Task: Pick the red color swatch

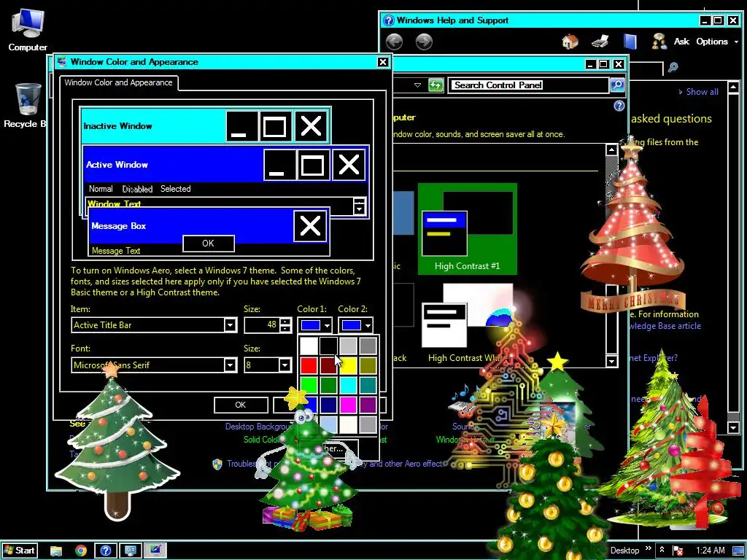Action: (309, 365)
